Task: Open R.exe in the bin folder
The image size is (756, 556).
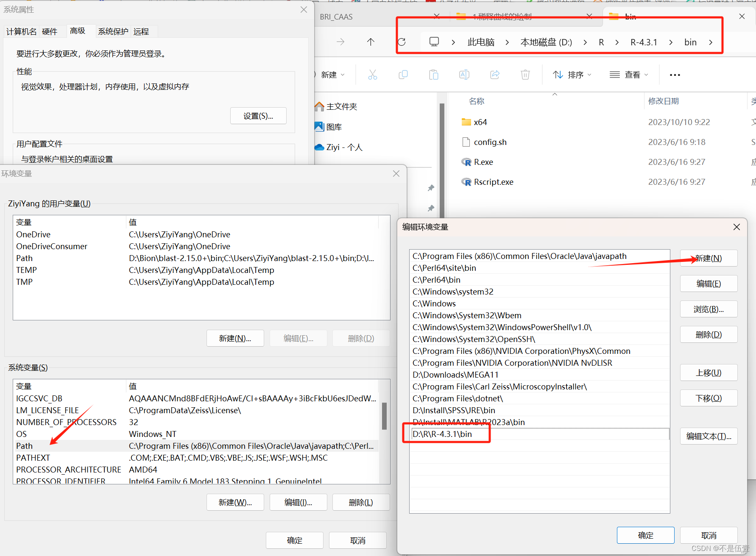Action: (x=483, y=162)
